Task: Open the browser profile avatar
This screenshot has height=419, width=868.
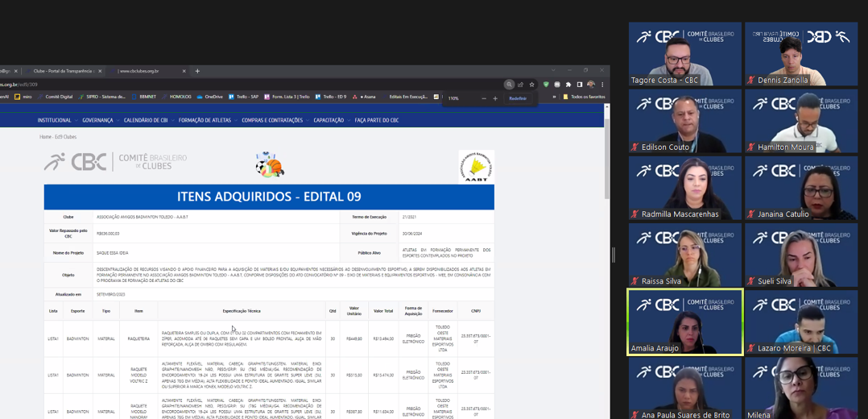Action: point(591,85)
